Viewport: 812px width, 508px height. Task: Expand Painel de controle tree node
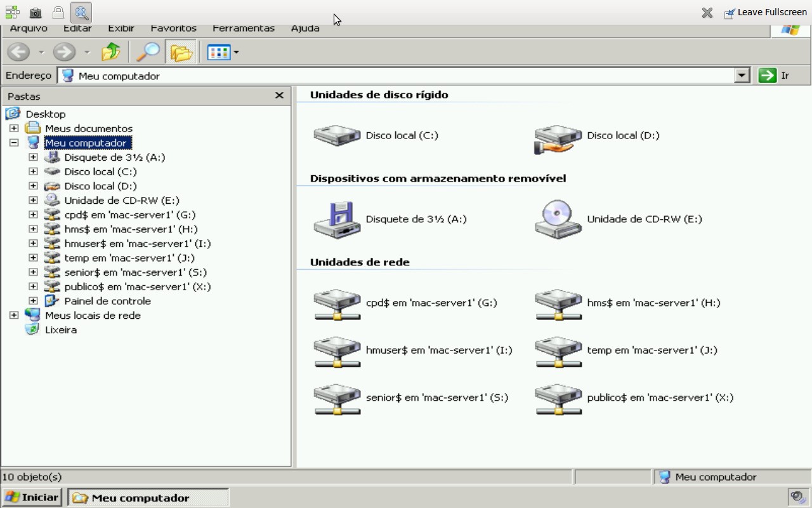click(33, 301)
